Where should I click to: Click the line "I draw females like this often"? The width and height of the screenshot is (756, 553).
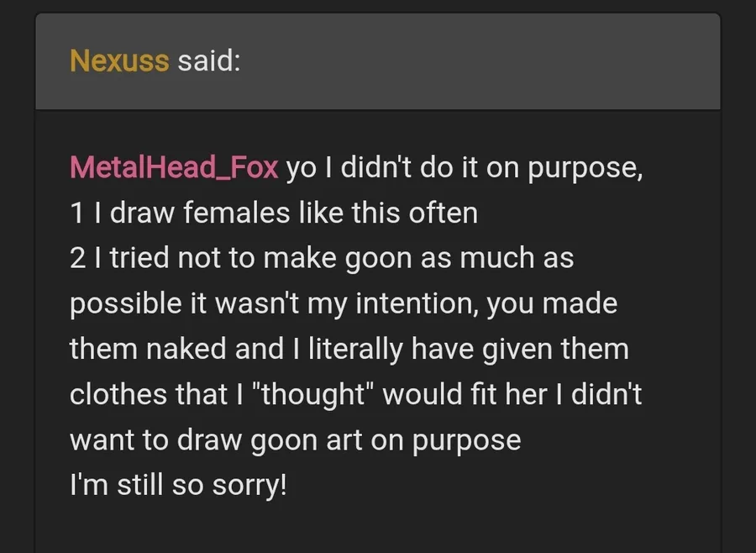[286, 213]
